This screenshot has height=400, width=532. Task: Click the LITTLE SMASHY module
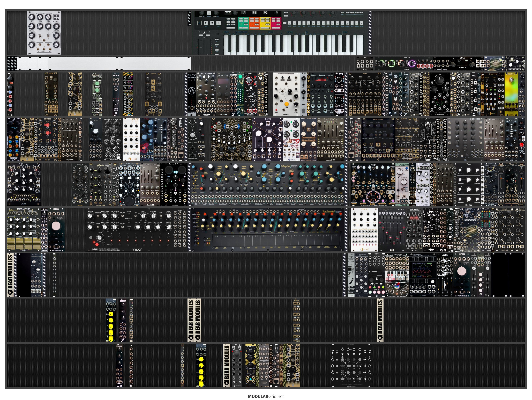481,275
